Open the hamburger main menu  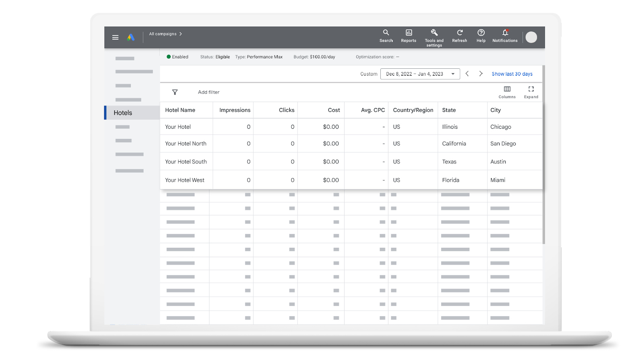tap(116, 37)
